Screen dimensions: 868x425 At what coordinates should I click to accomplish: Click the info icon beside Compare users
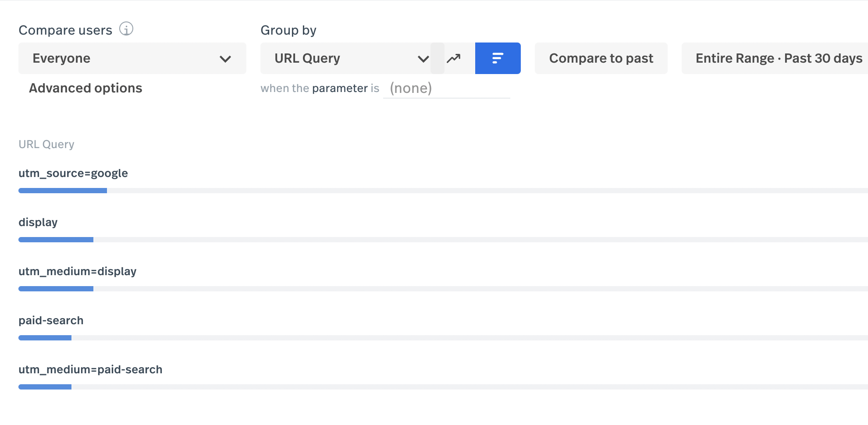[126, 29]
